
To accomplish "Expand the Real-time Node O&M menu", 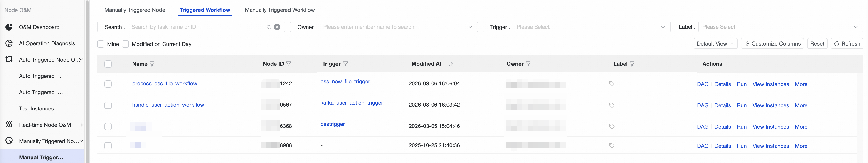I will tap(81, 125).
